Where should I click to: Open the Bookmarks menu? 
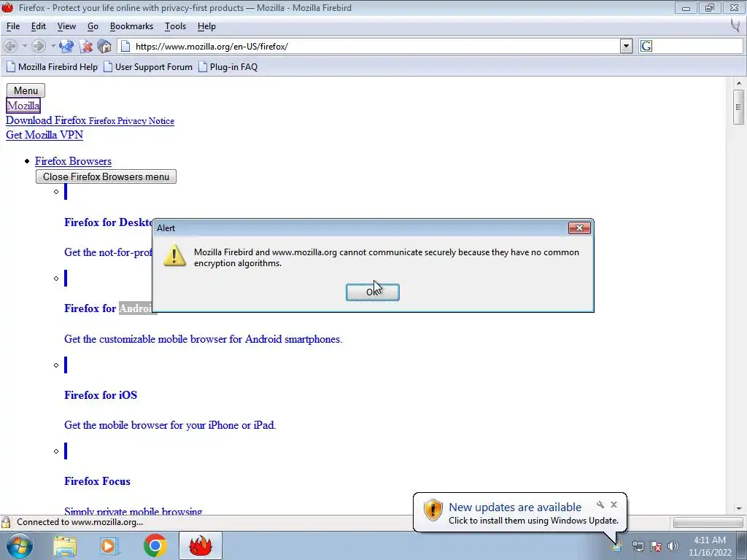pyautogui.click(x=131, y=26)
